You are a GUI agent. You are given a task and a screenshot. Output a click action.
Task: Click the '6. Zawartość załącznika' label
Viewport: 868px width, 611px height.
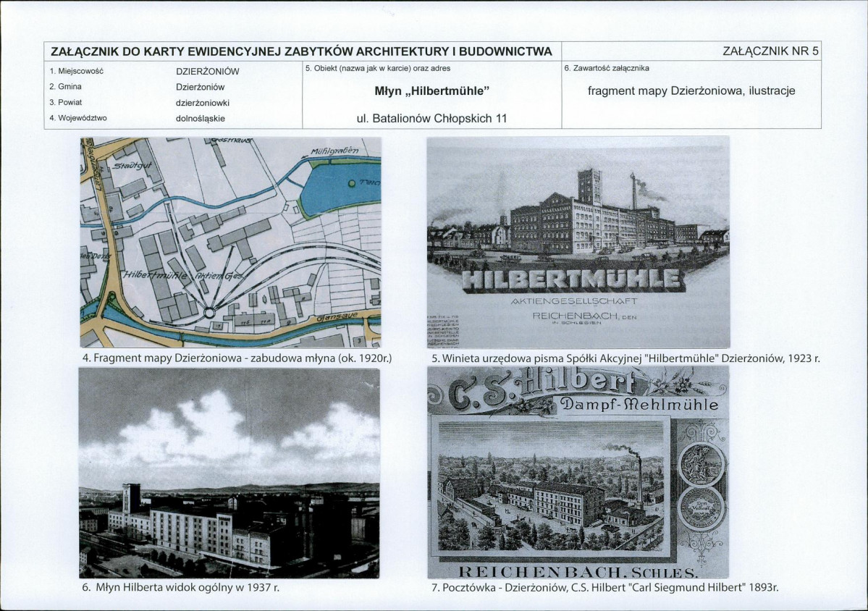click(x=607, y=68)
